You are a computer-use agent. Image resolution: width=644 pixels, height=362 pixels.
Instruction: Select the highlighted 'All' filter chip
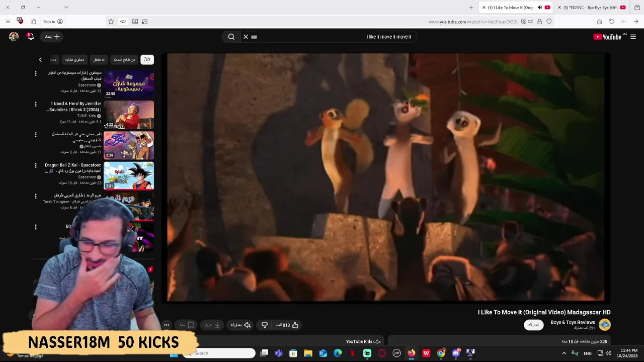[x=147, y=59]
